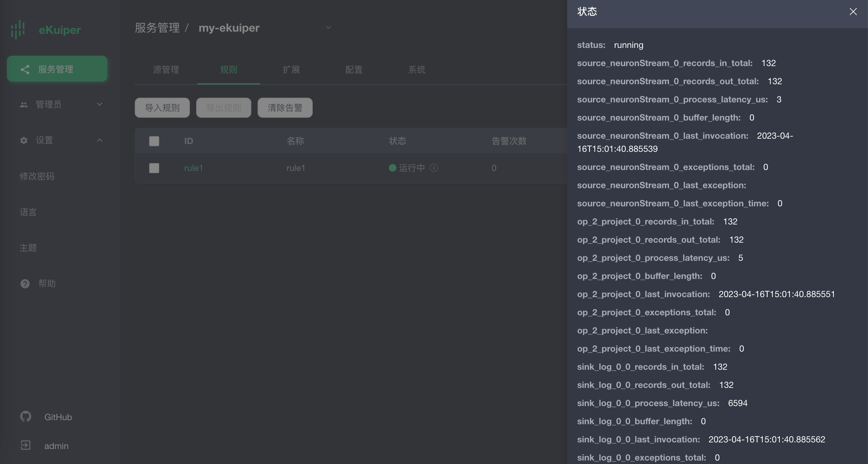Image resolution: width=868 pixels, height=464 pixels.
Task: Click the eKuiper logo icon
Action: [18, 30]
